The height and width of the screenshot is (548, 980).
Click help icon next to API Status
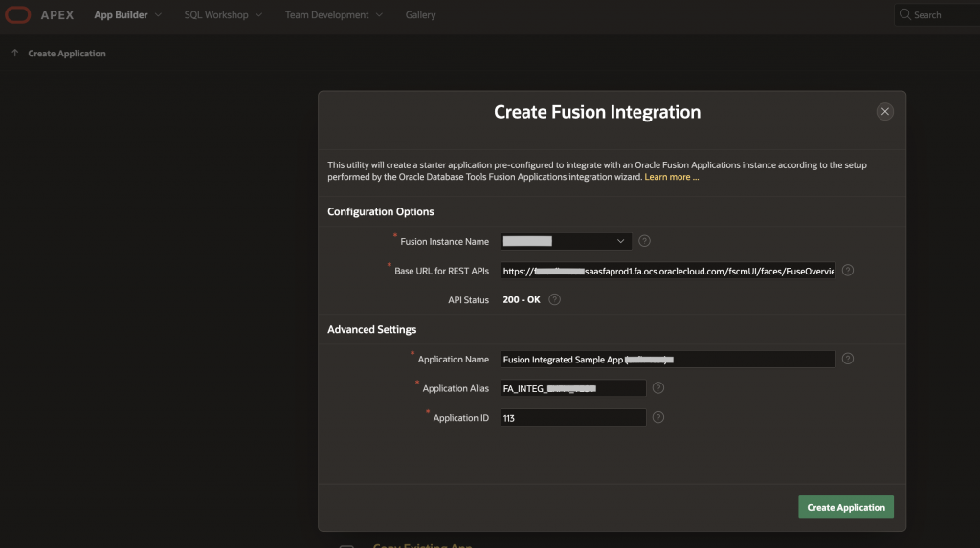[x=554, y=299]
